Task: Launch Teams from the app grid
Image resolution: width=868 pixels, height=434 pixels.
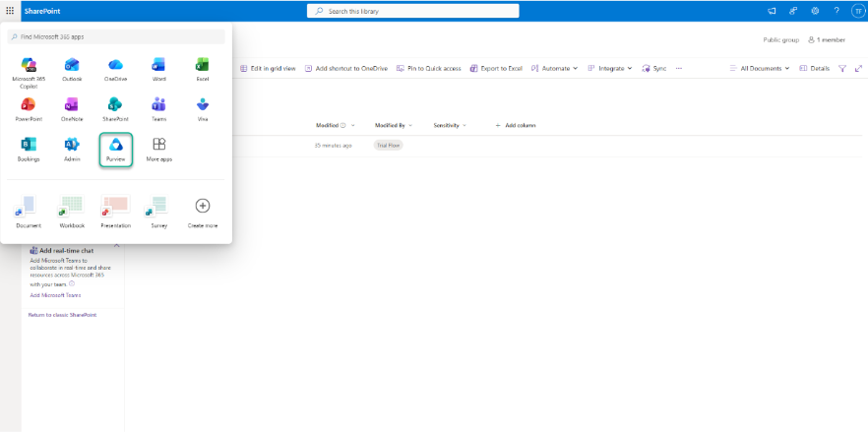Action: pyautogui.click(x=158, y=107)
